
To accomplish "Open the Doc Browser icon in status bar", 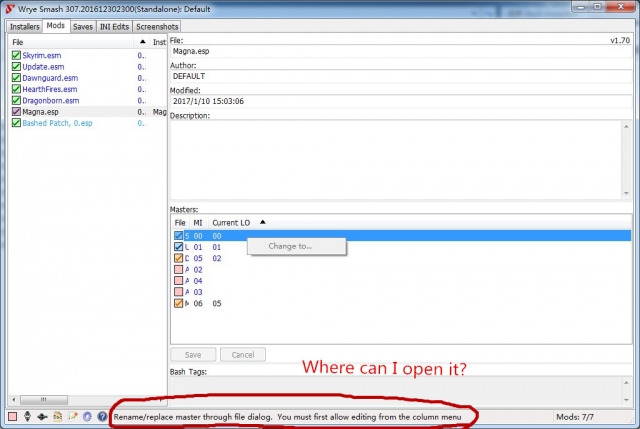I will (58, 416).
